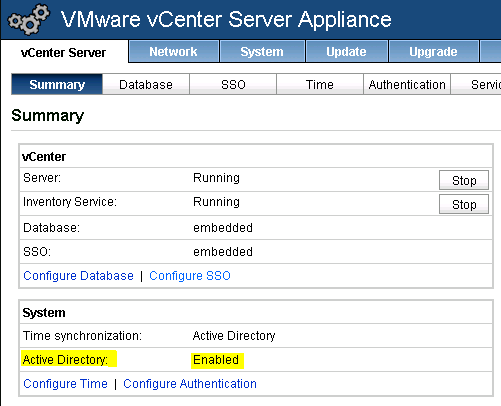Open the partially visible Services sub-tab

477,84
